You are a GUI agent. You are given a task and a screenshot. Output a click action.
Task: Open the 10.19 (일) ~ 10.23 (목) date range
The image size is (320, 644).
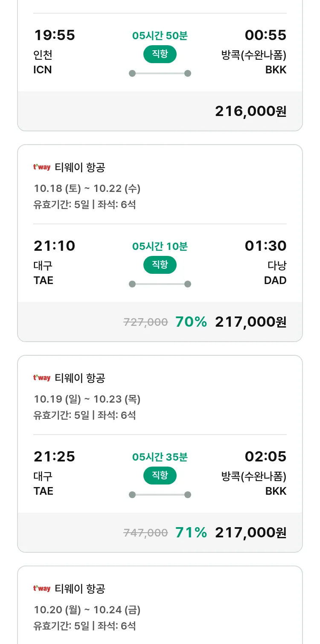(x=87, y=399)
